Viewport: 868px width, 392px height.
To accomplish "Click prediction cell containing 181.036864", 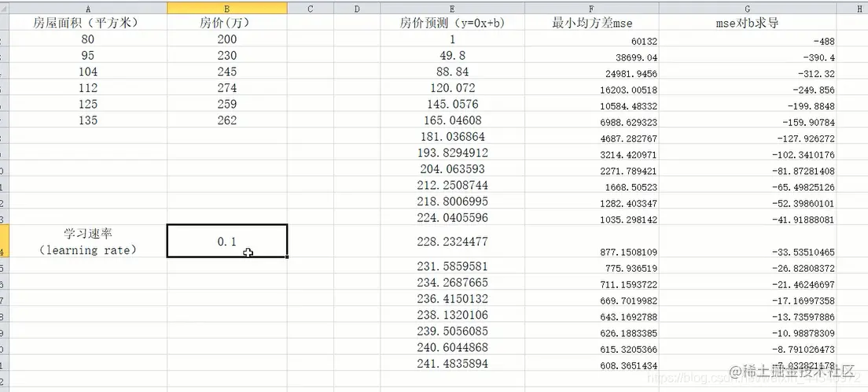I will tap(452, 136).
